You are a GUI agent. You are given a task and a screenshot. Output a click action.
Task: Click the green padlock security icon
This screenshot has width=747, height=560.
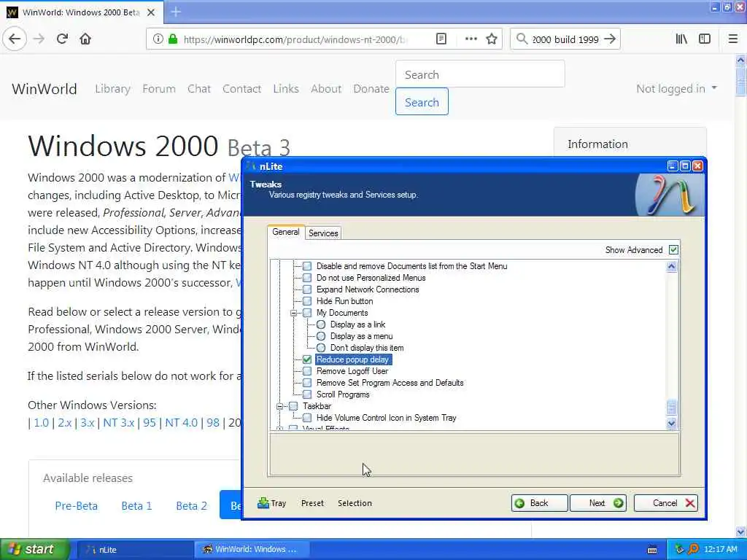173,39
